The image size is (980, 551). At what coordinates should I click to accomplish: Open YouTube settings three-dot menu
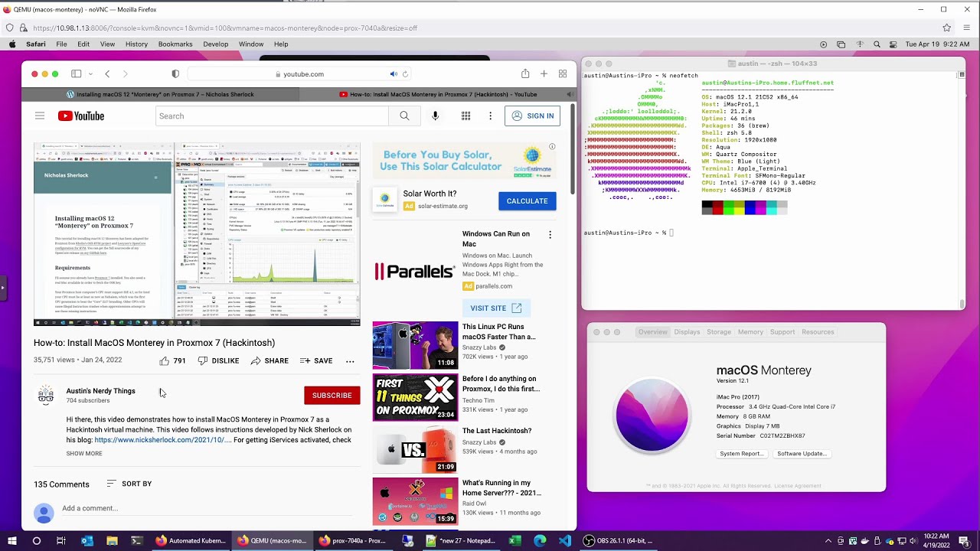[490, 116]
